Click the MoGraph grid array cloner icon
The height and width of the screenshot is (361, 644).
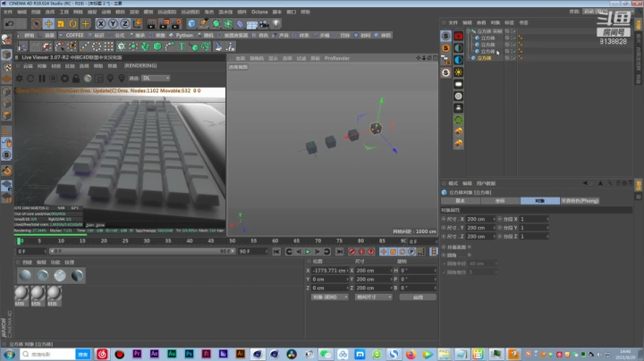[109, 46]
